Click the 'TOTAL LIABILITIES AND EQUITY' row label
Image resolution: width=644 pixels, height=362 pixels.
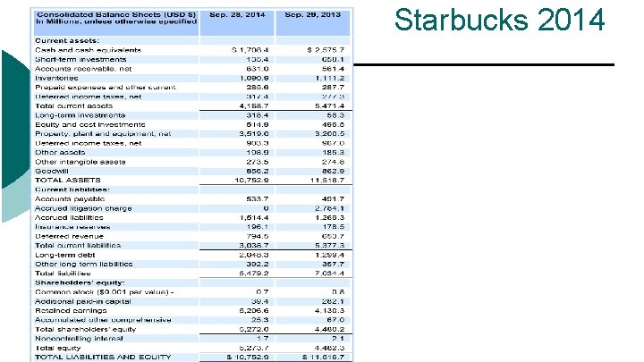coord(103,357)
